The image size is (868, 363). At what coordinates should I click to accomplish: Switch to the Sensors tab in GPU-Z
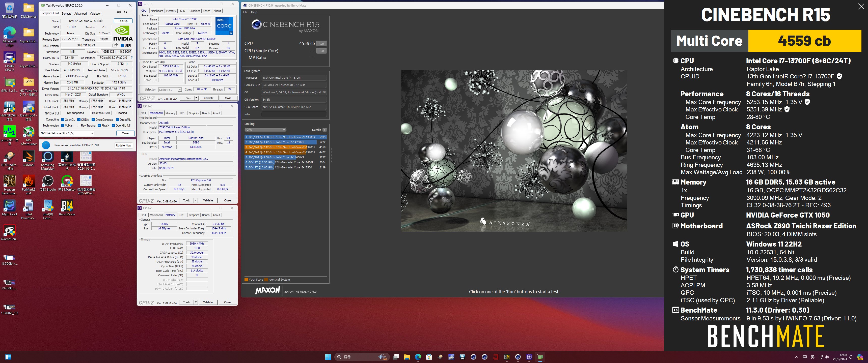[x=66, y=13]
